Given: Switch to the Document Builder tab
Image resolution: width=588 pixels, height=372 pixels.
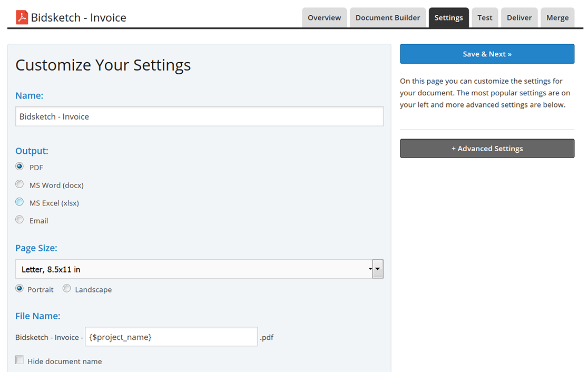Looking at the screenshot, I should 388,17.
